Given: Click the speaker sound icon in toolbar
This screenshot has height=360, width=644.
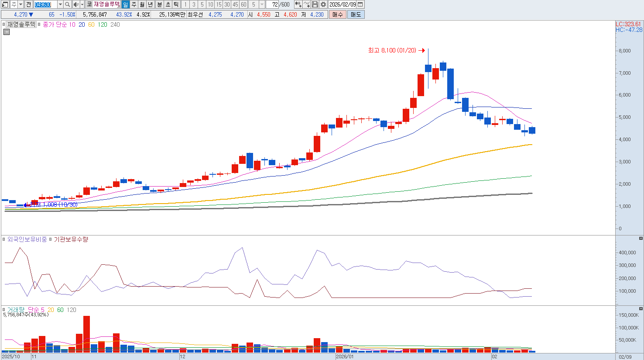Looking at the screenshot, I should (x=76, y=4).
